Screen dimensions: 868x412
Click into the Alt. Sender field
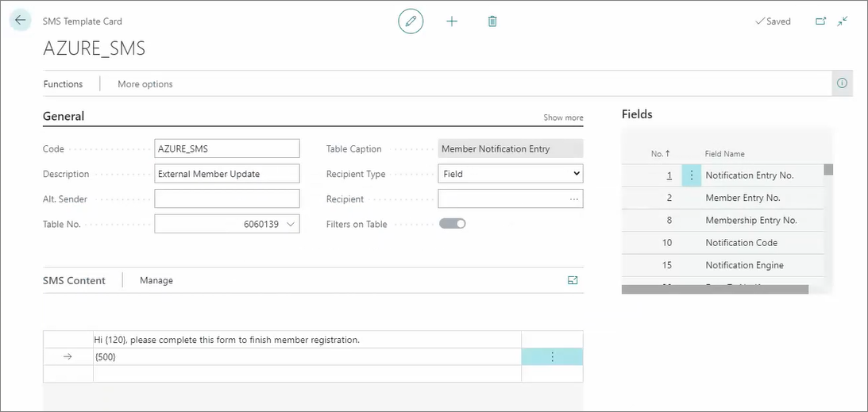pyautogui.click(x=227, y=198)
